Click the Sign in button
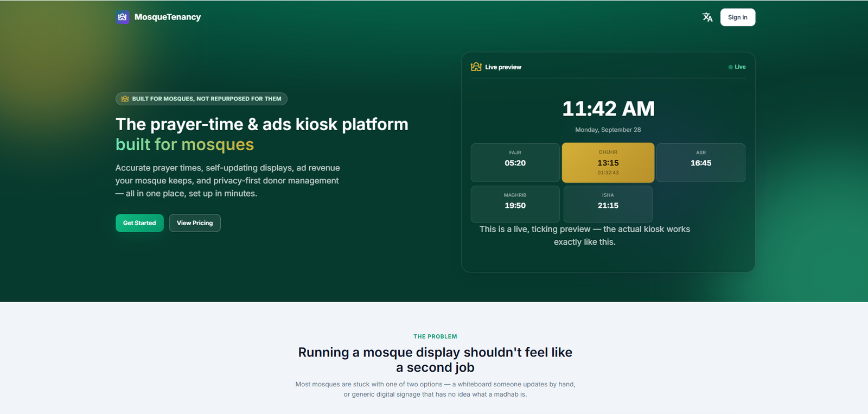This screenshot has height=414, width=868. [x=737, y=17]
